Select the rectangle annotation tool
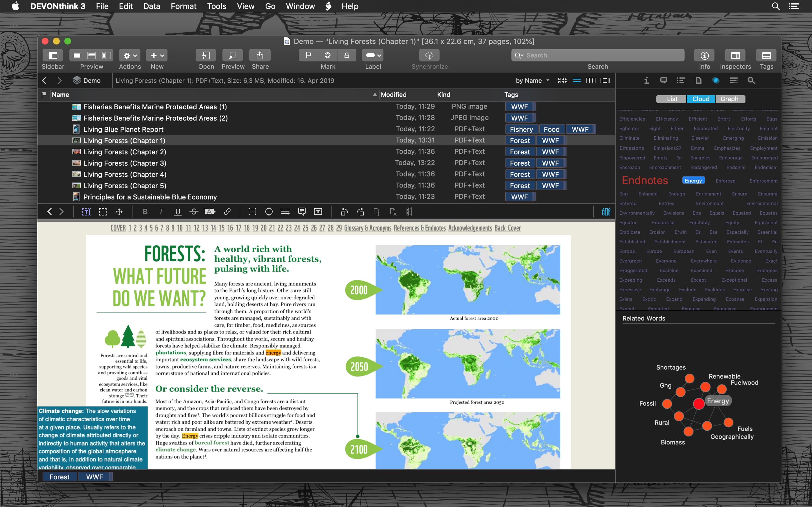 pyautogui.click(x=252, y=212)
